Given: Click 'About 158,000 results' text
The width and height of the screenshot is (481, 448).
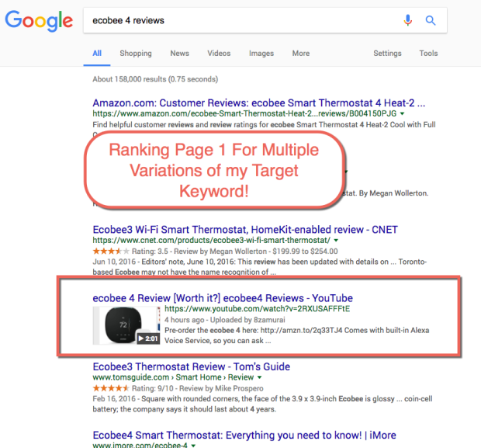Looking at the screenshot, I should pos(129,79).
